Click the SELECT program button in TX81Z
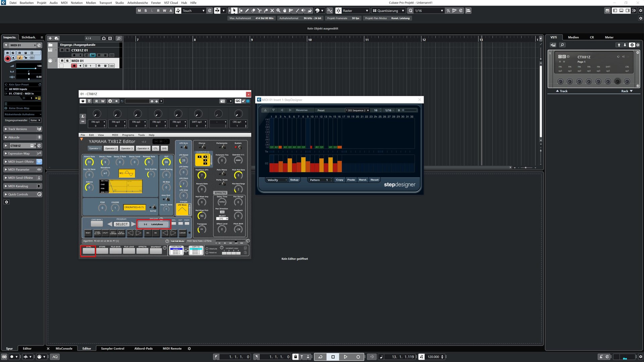Viewport: 644px width, 362px height. pyautogui.click(x=121, y=224)
